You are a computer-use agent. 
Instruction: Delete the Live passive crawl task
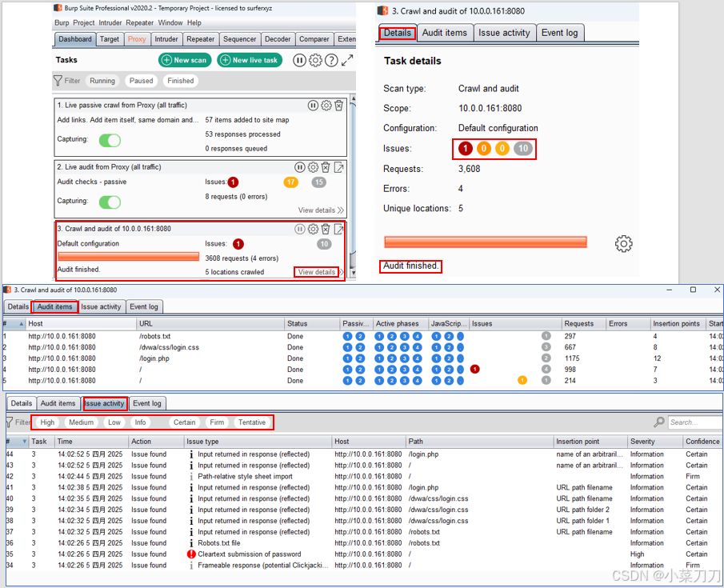[x=339, y=106]
